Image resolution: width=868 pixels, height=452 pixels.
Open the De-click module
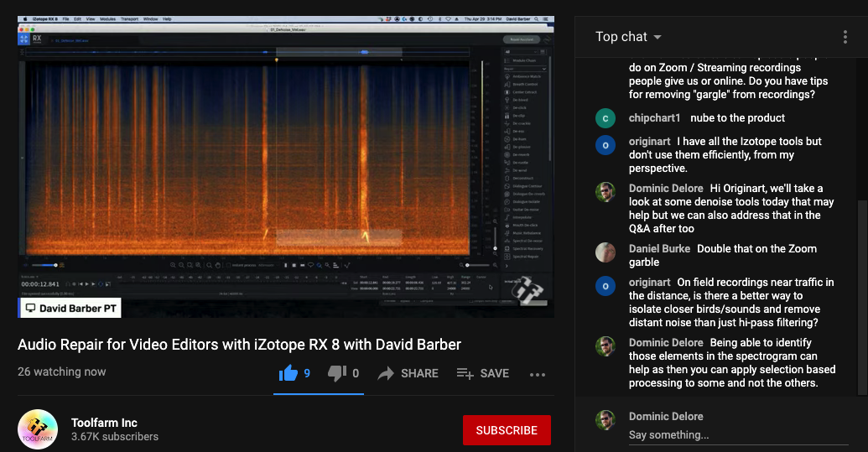(516, 108)
